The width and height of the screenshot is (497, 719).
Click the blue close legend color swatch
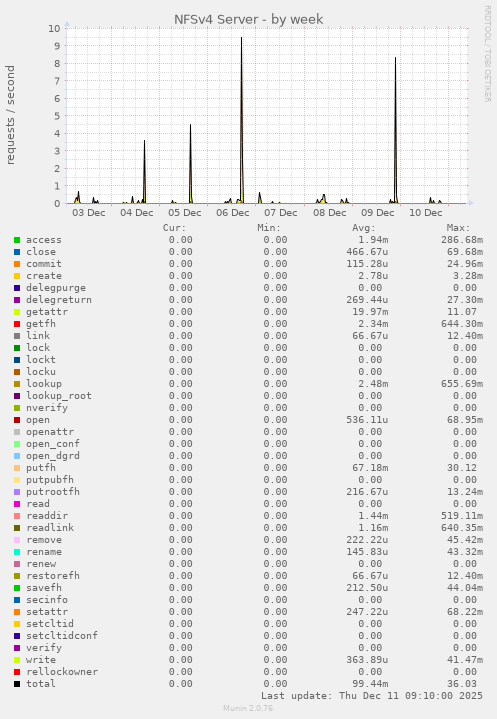17,252
